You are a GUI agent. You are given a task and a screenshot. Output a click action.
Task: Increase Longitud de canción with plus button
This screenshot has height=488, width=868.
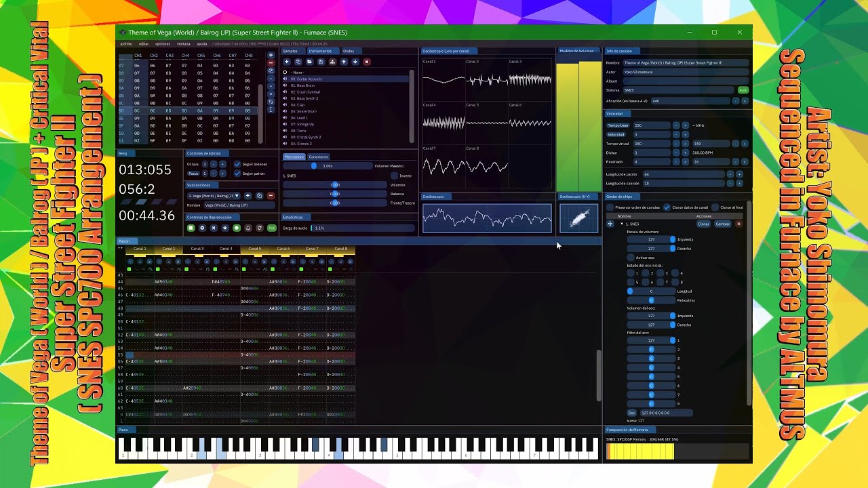click(x=739, y=184)
